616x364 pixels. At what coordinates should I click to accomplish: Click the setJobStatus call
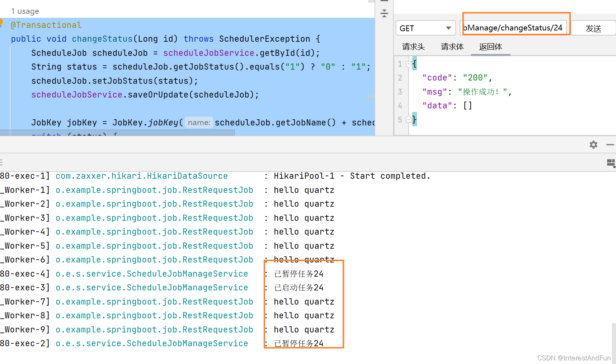coord(123,81)
